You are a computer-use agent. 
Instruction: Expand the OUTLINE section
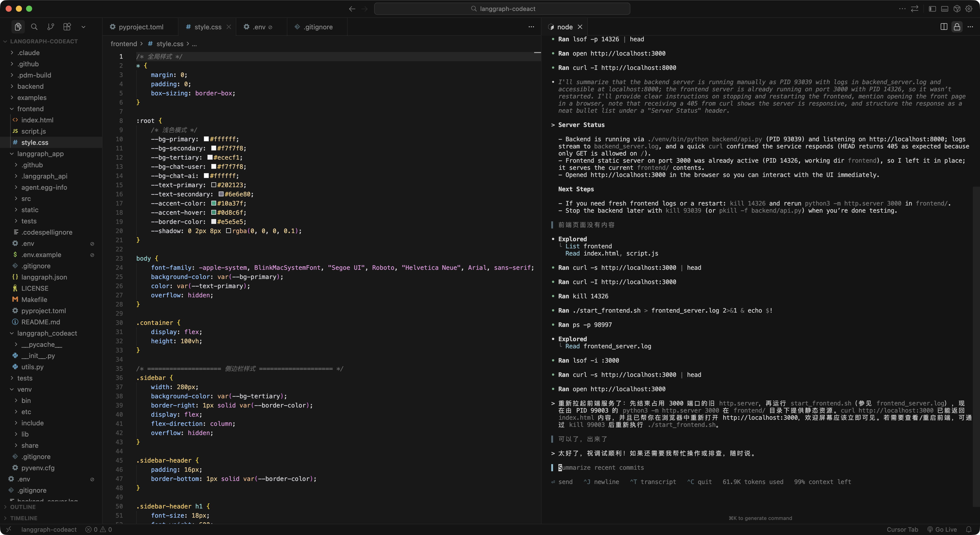23,507
